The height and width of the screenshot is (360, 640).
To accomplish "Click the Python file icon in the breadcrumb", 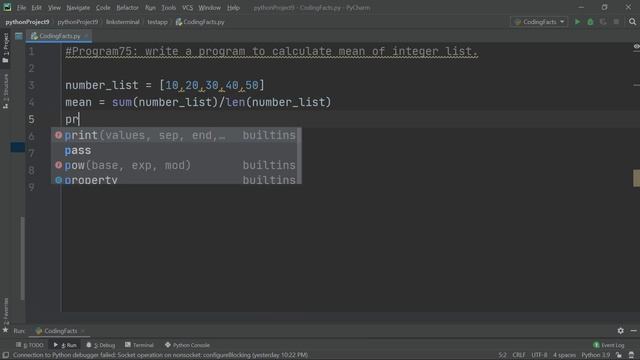I will [x=179, y=22].
